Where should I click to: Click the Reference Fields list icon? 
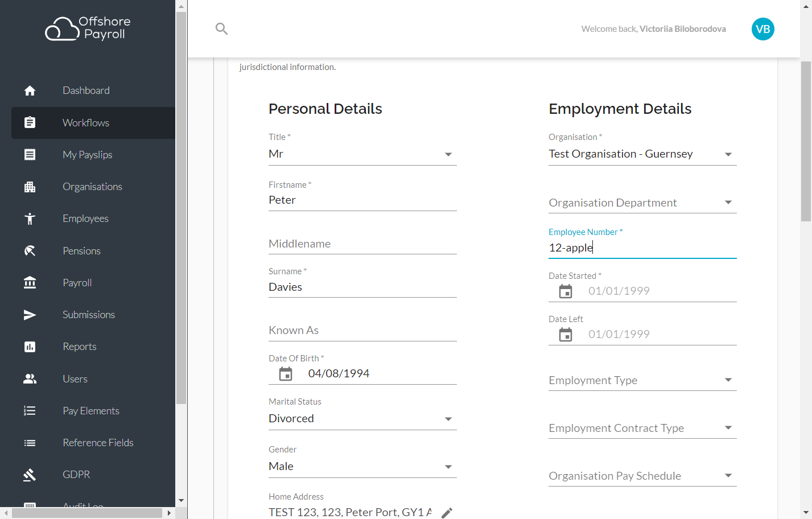click(30, 443)
